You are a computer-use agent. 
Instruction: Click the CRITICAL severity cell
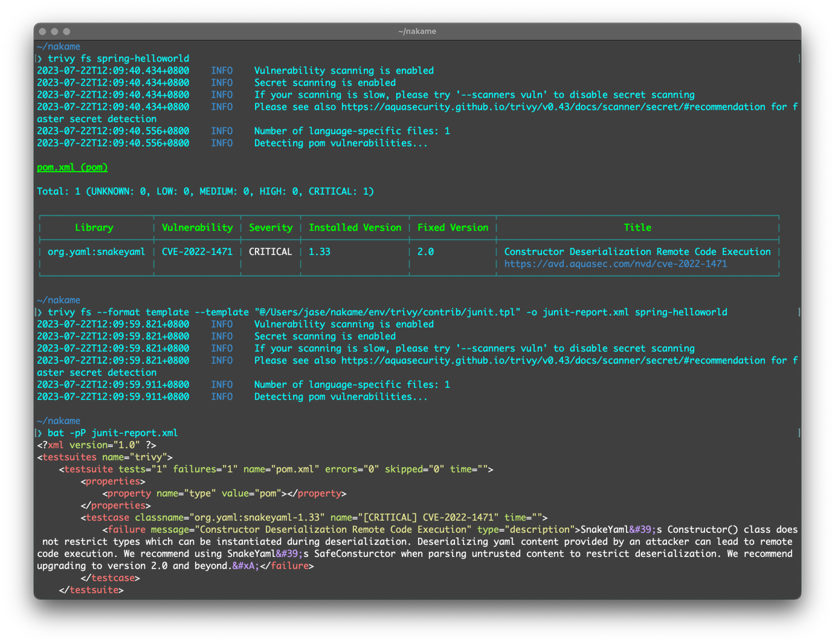point(270,252)
